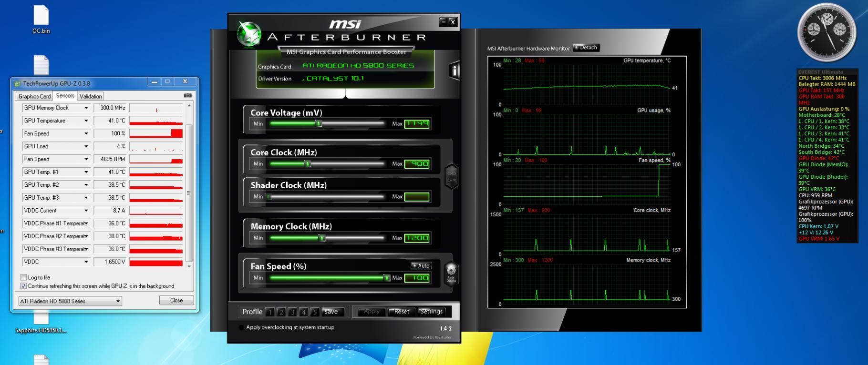Select profile slot 1
This screenshot has width=868, height=365.
pyautogui.click(x=270, y=312)
